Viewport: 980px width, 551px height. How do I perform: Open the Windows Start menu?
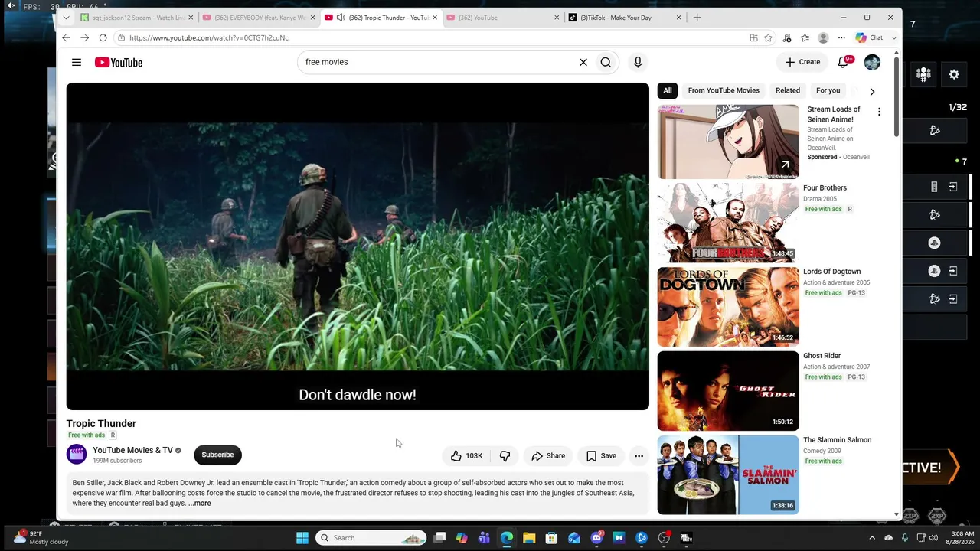click(x=302, y=538)
